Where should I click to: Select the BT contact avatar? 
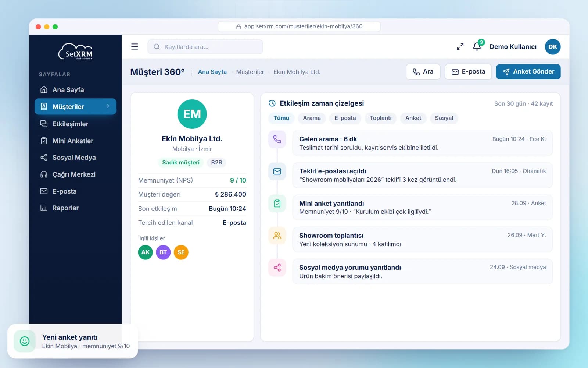coord(163,252)
